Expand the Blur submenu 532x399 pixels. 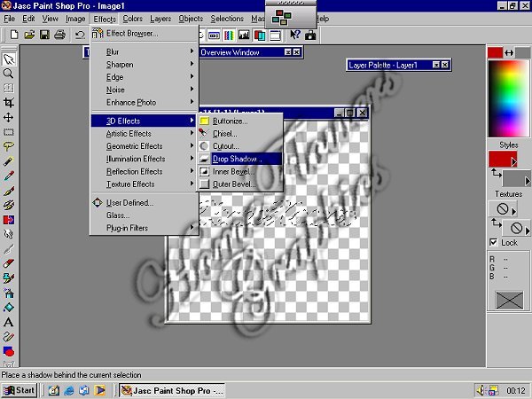point(145,51)
